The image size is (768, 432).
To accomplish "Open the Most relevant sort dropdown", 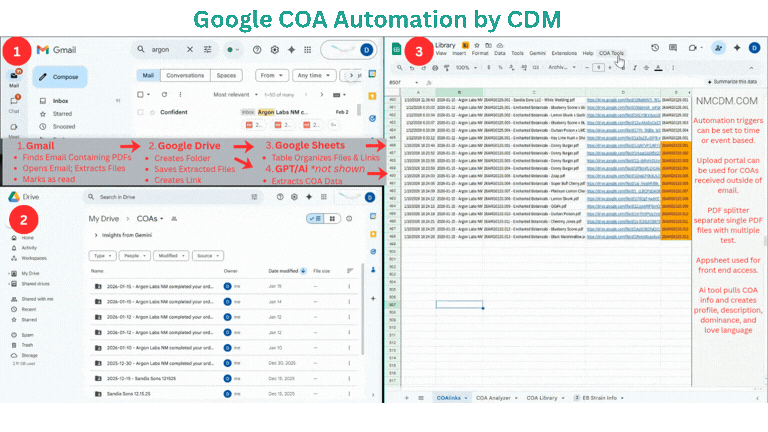I will tap(235, 95).
